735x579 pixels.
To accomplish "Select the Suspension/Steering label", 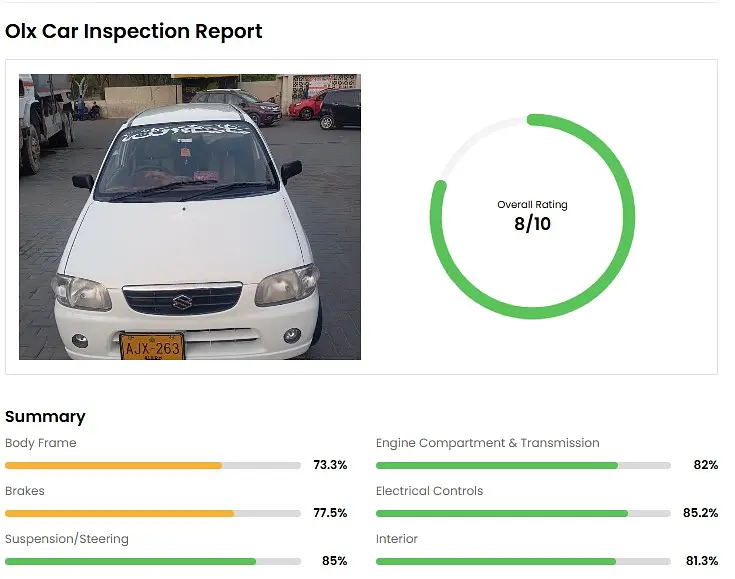I will click(67, 539).
